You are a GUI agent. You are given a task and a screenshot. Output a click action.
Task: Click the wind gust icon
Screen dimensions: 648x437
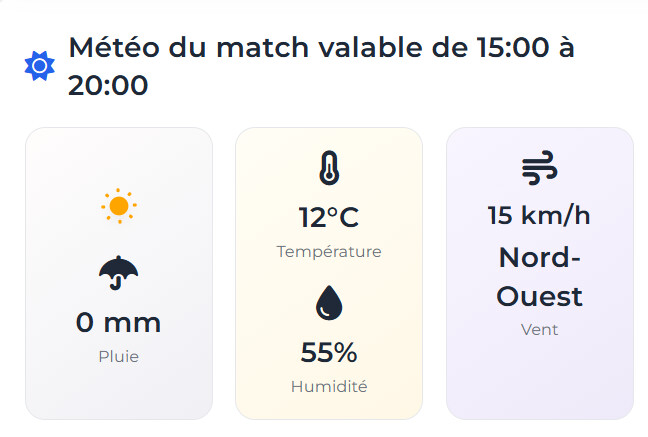pyautogui.click(x=540, y=169)
